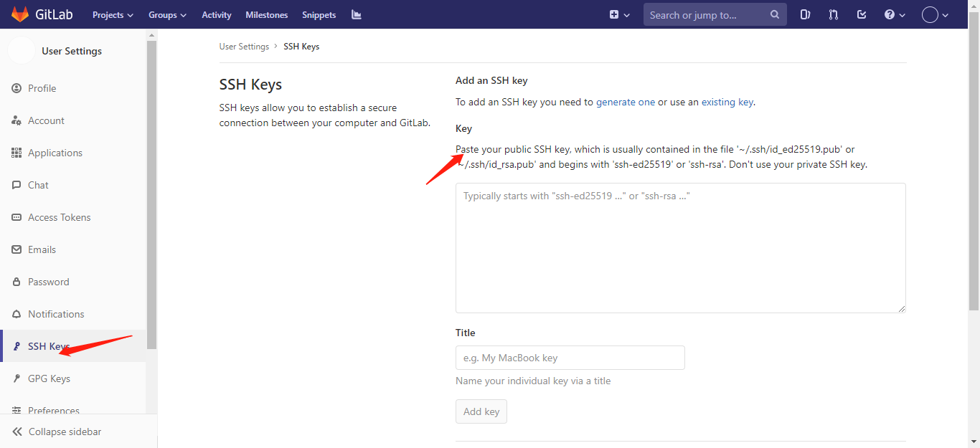Click the Profile sidebar icon

point(17,88)
